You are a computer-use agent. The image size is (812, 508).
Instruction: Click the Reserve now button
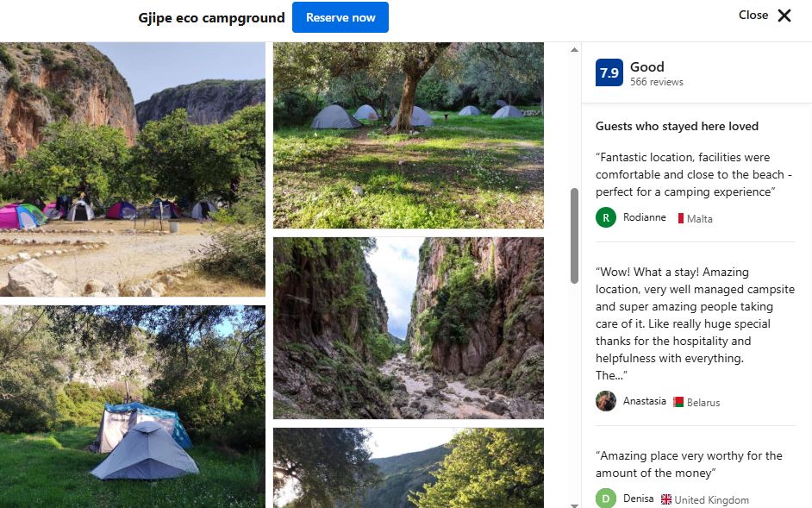click(x=340, y=17)
